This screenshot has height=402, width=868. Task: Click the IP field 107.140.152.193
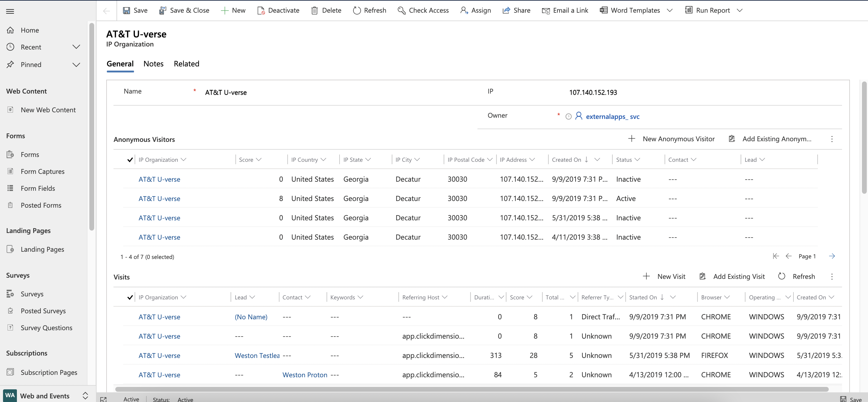click(593, 92)
